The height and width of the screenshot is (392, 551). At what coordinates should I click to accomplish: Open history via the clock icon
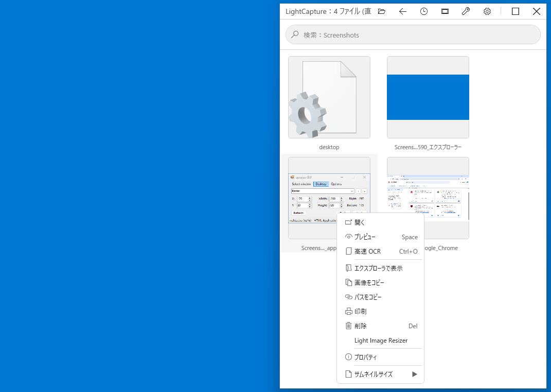click(424, 12)
